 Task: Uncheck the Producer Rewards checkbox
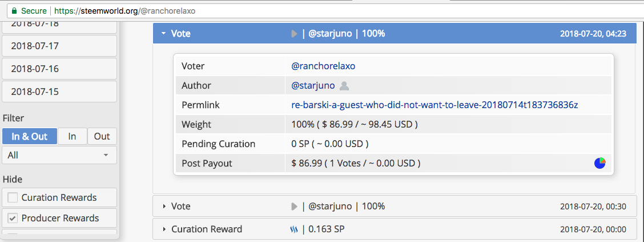(x=13, y=219)
